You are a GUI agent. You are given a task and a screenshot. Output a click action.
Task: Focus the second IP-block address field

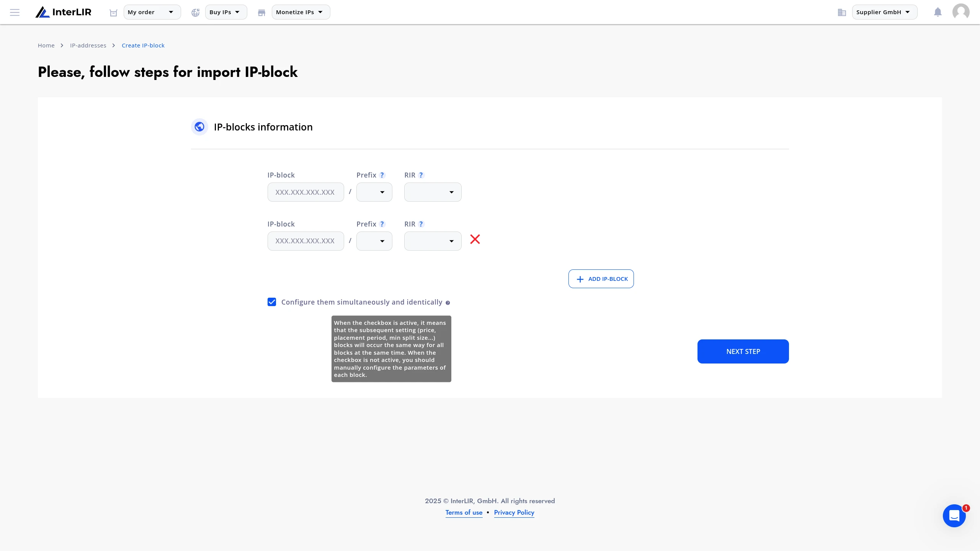pos(305,241)
